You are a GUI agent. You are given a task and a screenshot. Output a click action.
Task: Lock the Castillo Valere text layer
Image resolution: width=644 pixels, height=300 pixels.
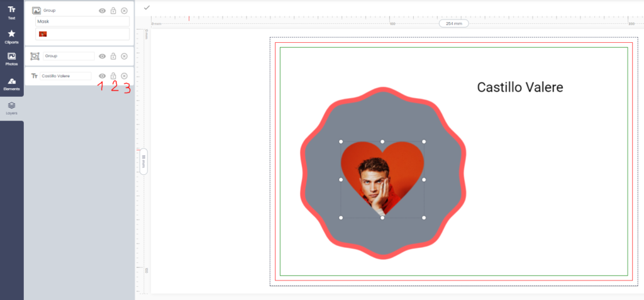(113, 76)
